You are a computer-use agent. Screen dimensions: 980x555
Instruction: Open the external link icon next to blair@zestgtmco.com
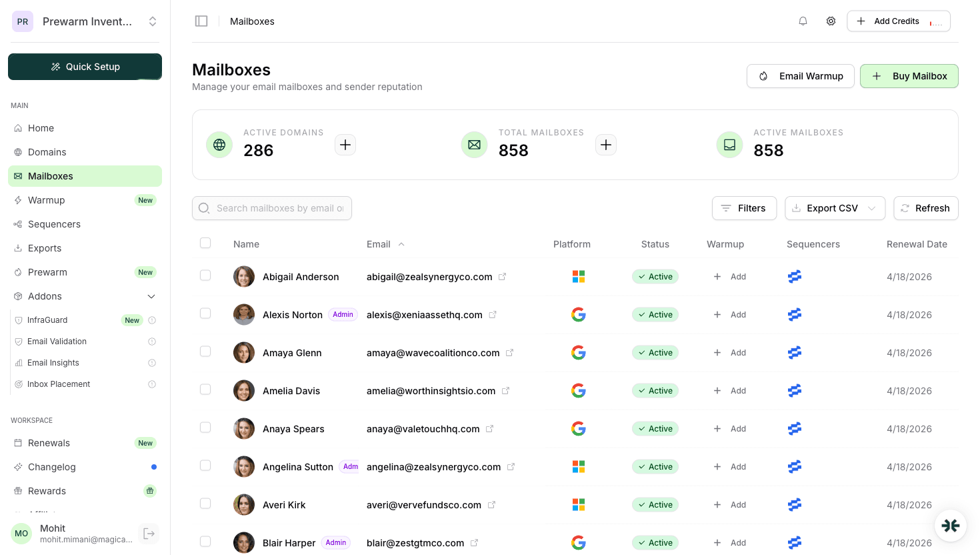coord(474,542)
